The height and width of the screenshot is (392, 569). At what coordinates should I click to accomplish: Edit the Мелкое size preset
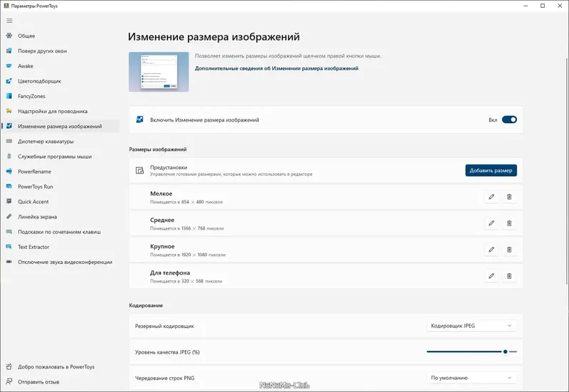(491, 197)
